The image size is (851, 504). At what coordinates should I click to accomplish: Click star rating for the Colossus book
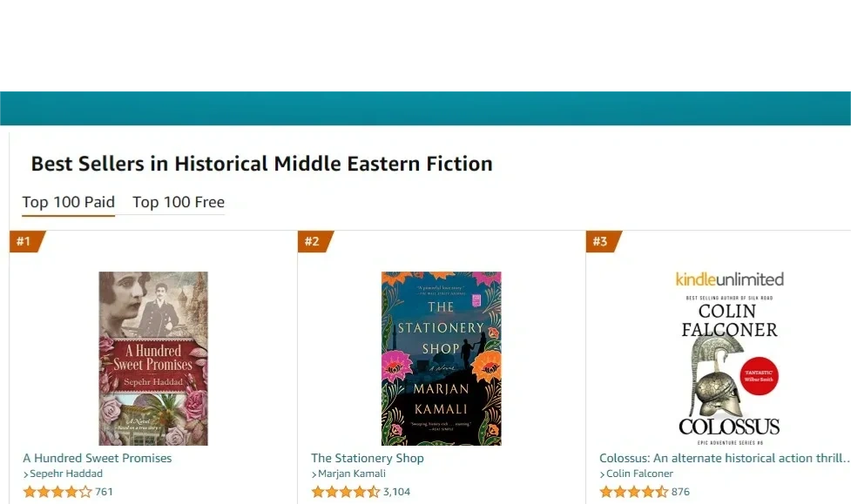(634, 492)
